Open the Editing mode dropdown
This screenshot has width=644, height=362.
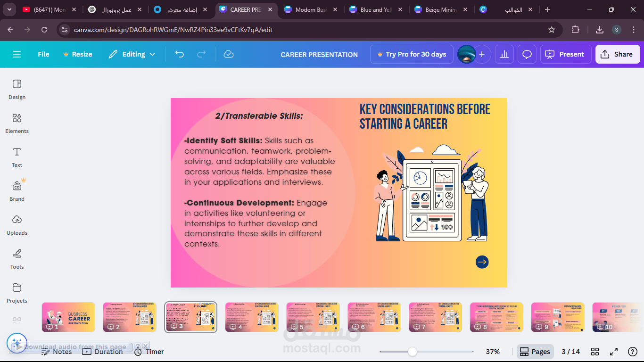(132, 54)
